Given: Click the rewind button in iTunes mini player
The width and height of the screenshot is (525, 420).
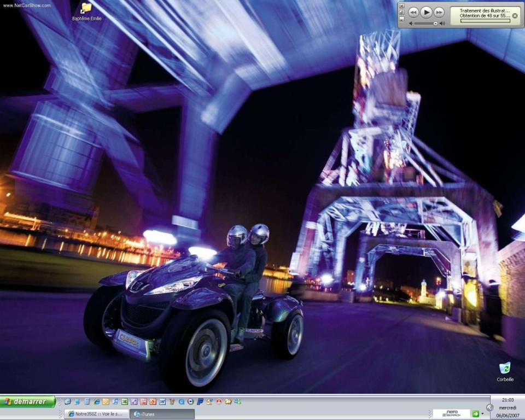Looking at the screenshot, I should pos(413,12).
